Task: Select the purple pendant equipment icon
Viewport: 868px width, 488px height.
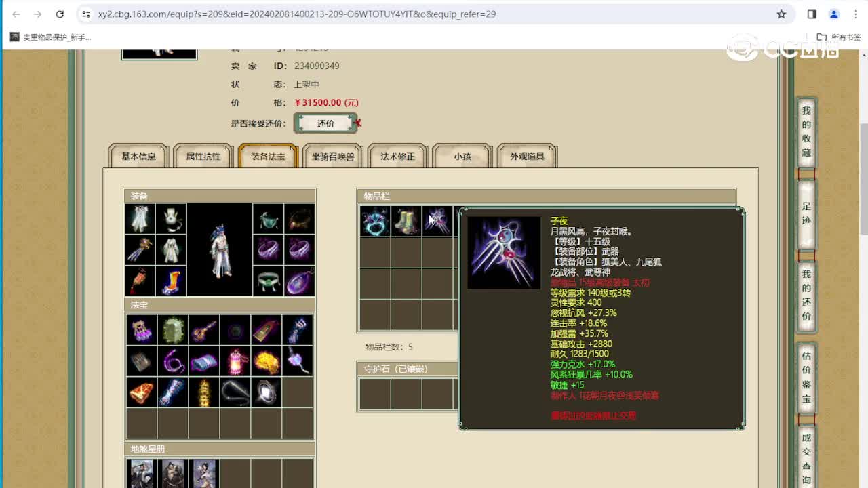Action: tap(299, 281)
